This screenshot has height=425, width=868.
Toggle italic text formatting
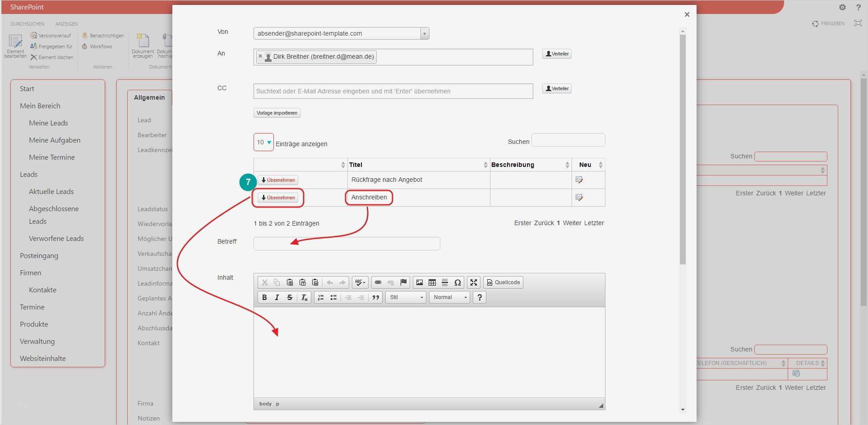pos(277,297)
